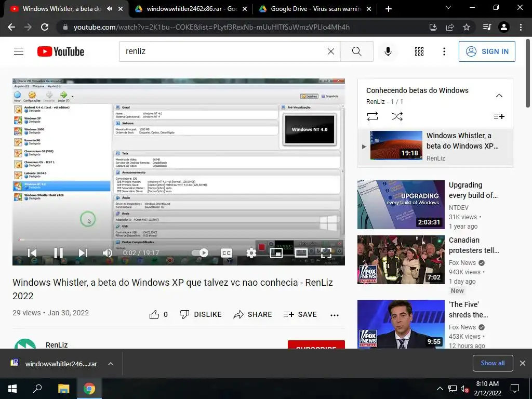Clear the search box text

(x=331, y=51)
